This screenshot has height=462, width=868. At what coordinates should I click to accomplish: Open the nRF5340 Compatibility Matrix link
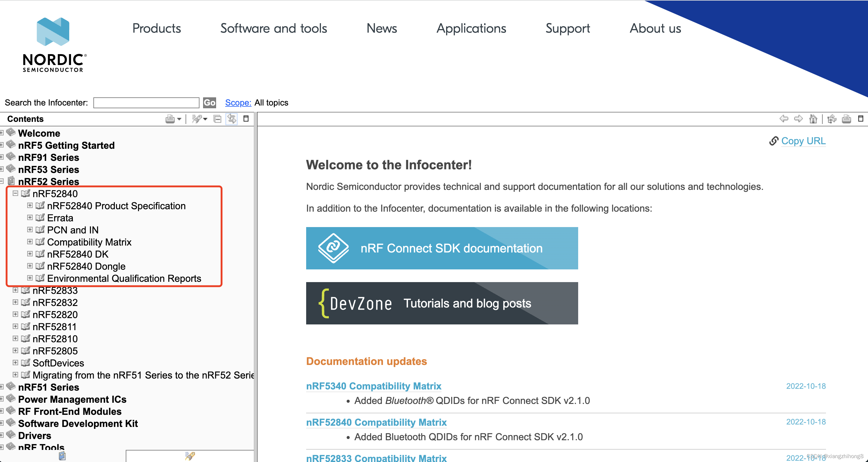click(x=373, y=386)
